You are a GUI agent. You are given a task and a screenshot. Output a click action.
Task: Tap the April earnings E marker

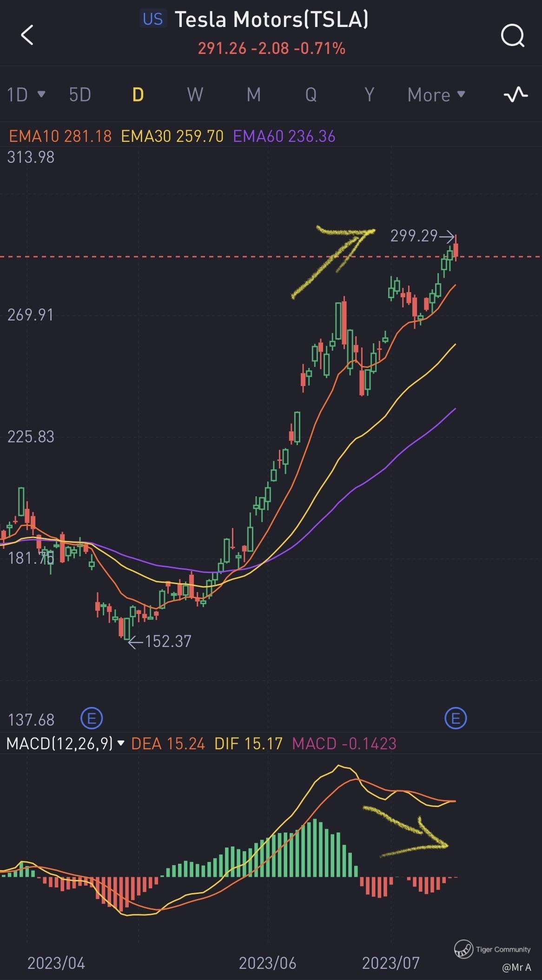click(92, 719)
